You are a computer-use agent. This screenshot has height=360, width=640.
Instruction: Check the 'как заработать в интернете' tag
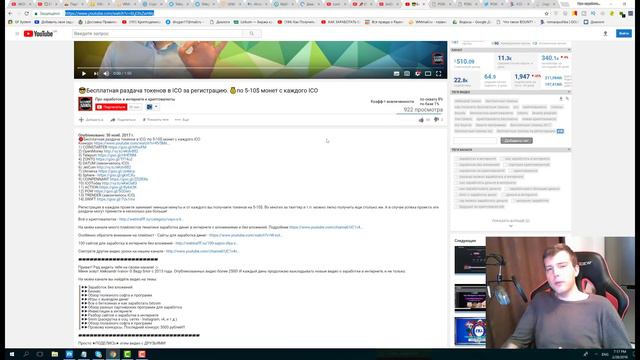(503, 159)
